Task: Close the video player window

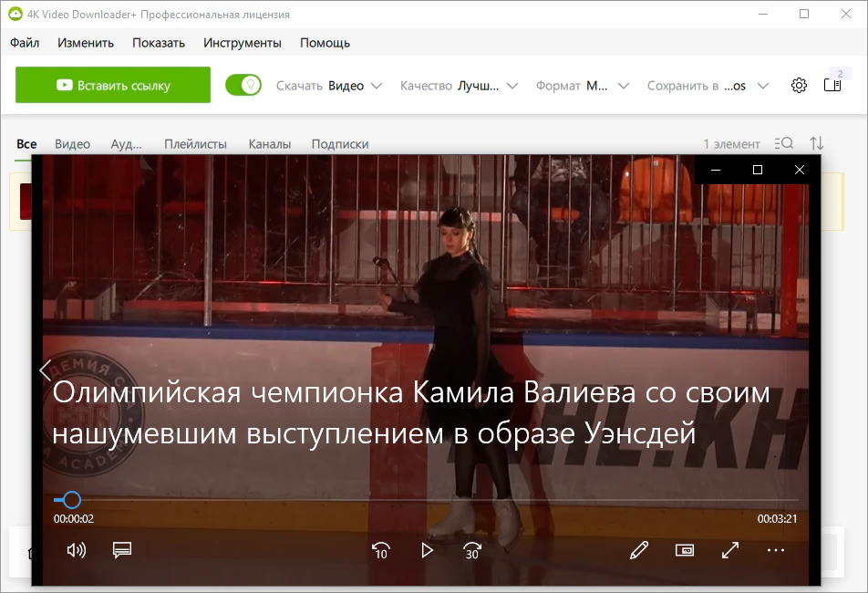Action: click(x=800, y=170)
